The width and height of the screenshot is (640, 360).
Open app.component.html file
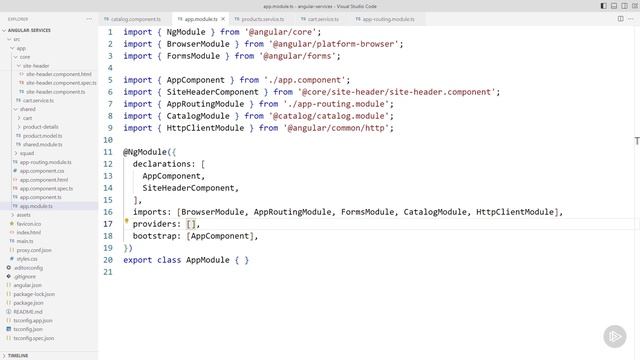click(x=44, y=180)
